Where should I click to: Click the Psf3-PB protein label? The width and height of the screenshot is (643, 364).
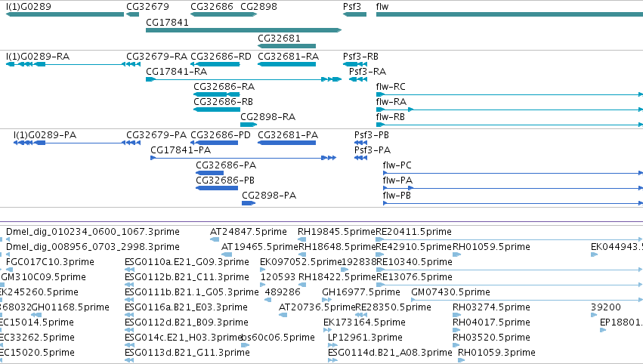pos(372,135)
